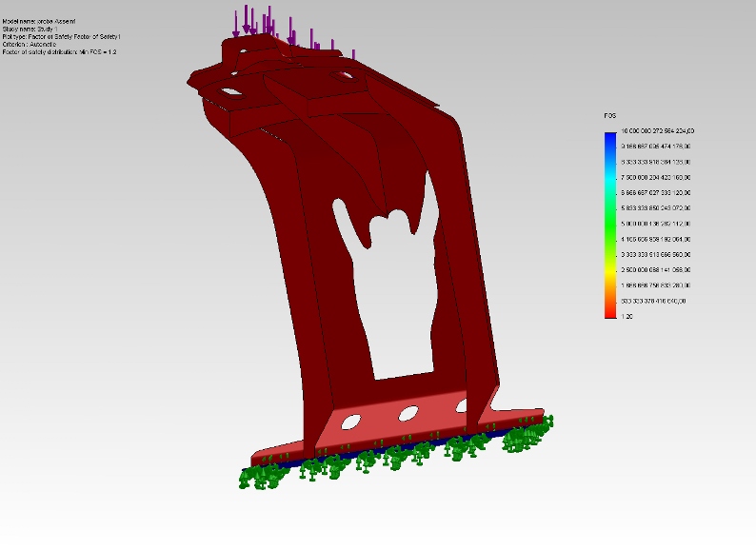
Task: Click the legend minimum value 1.20
Action: 627,316
